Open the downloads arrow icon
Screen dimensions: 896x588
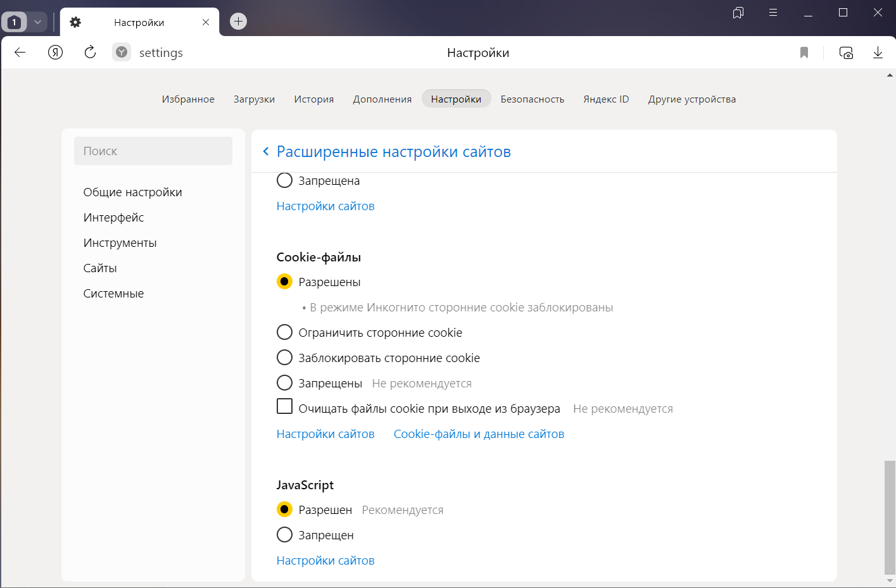878,53
